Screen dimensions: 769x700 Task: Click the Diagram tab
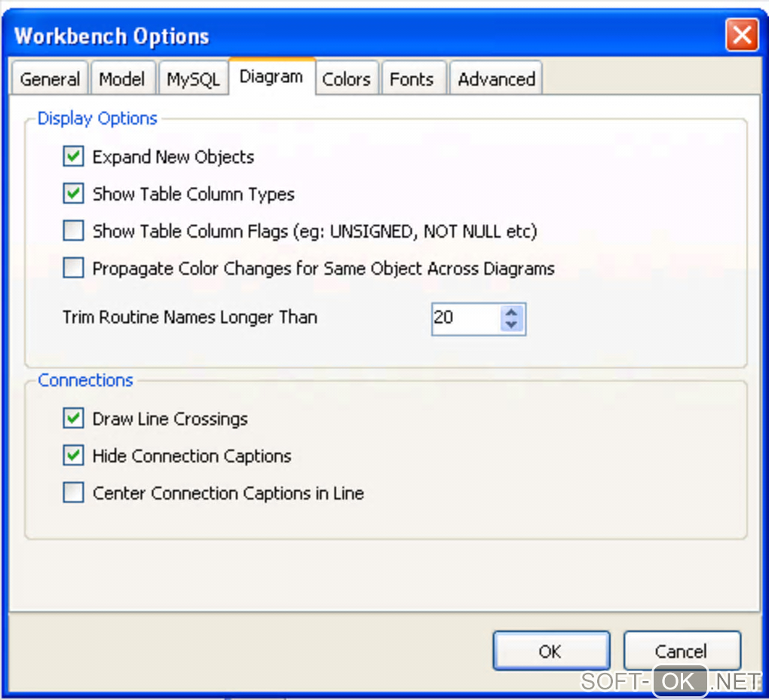(271, 76)
